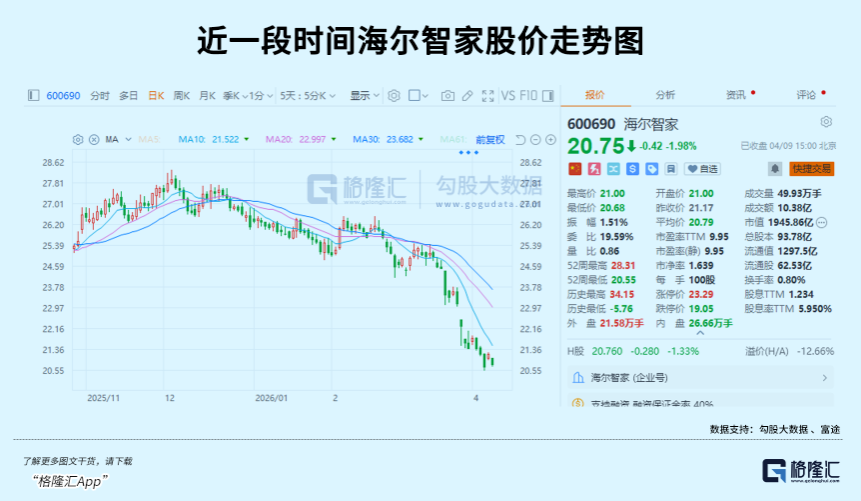This screenshot has width=861, height=501.
Task: Open the 评论 comments tab
Action: click(x=806, y=95)
